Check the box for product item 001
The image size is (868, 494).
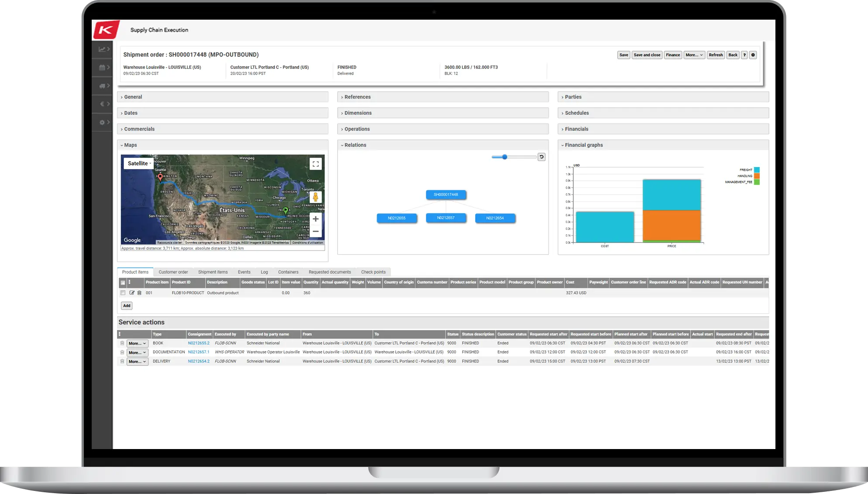(123, 293)
